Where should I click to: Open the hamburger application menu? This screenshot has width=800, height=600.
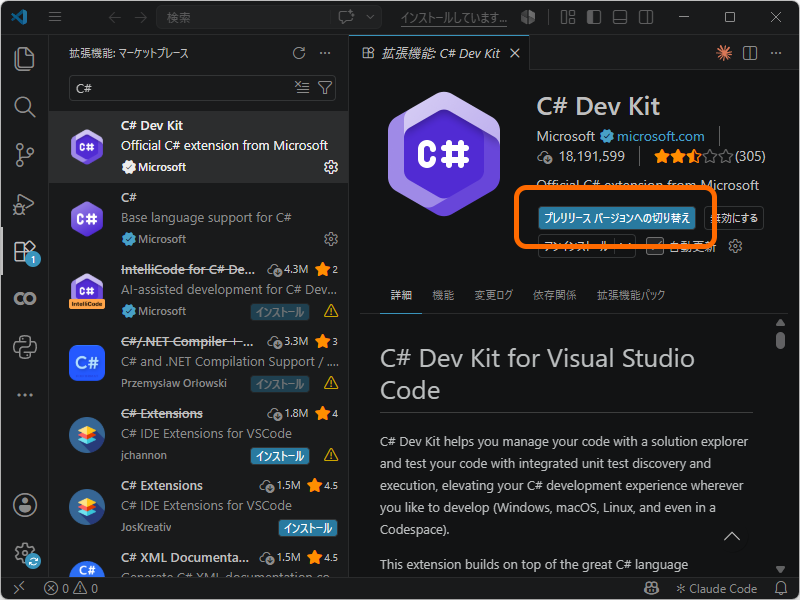[55, 17]
